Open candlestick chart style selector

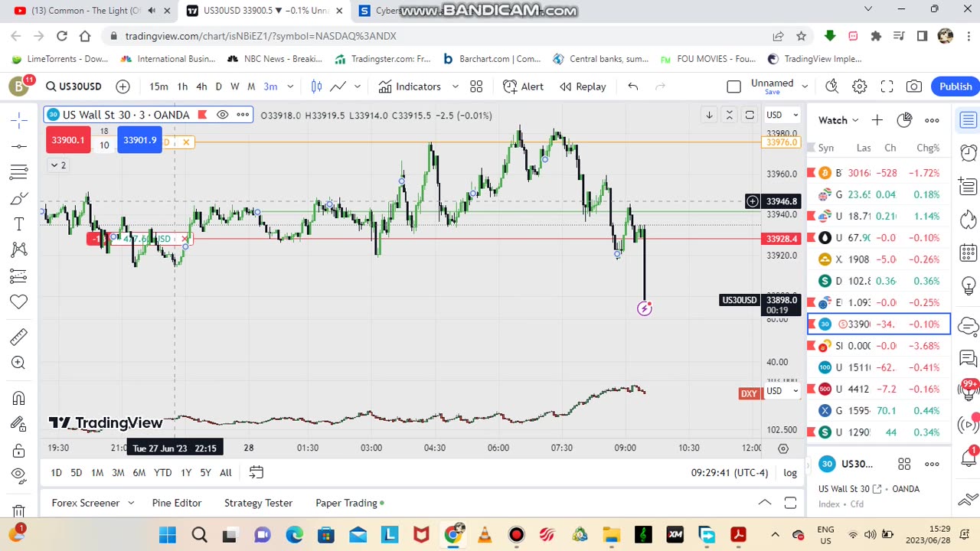pos(316,86)
